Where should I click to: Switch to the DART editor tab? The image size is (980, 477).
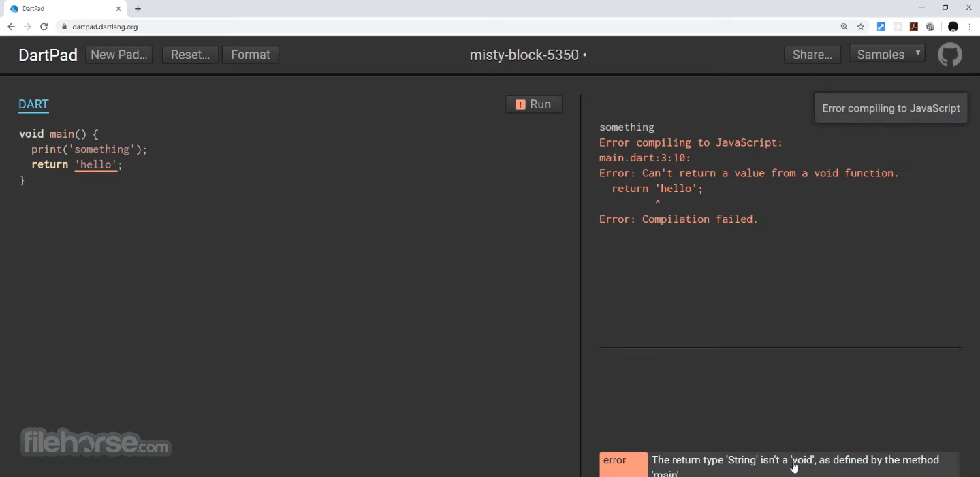click(x=33, y=104)
